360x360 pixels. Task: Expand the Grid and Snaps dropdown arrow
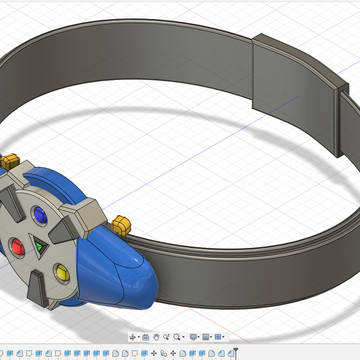(211, 337)
